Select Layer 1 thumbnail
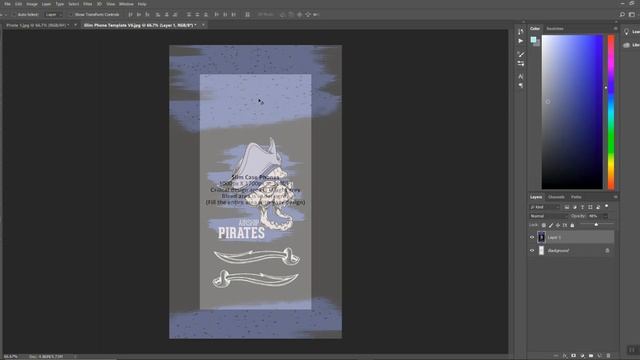The height and width of the screenshot is (360, 640). 541,237
